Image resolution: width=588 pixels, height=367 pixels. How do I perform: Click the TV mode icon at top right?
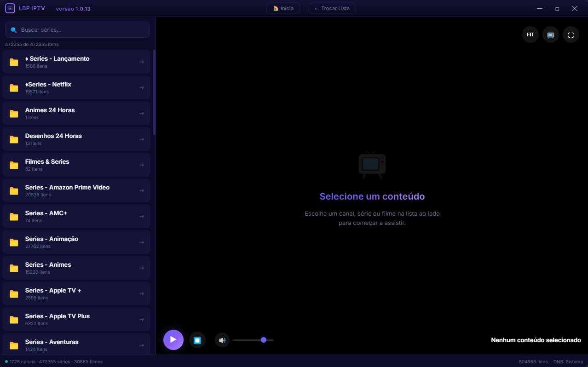click(551, 34)
